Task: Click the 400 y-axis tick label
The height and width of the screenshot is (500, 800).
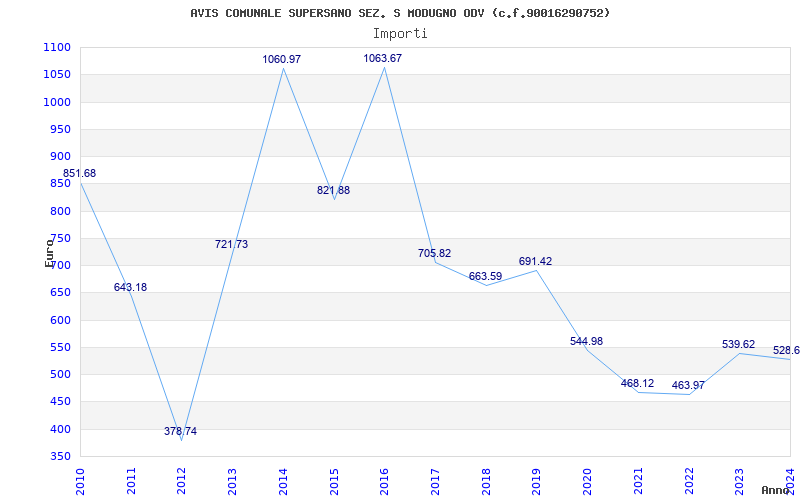Action: [x=60, y=429]
